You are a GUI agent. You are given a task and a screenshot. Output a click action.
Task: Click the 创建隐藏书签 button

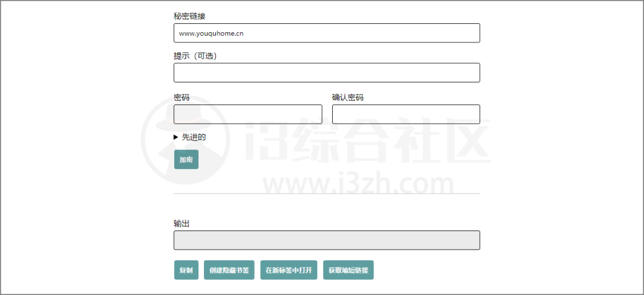click(x=229, y=270)
